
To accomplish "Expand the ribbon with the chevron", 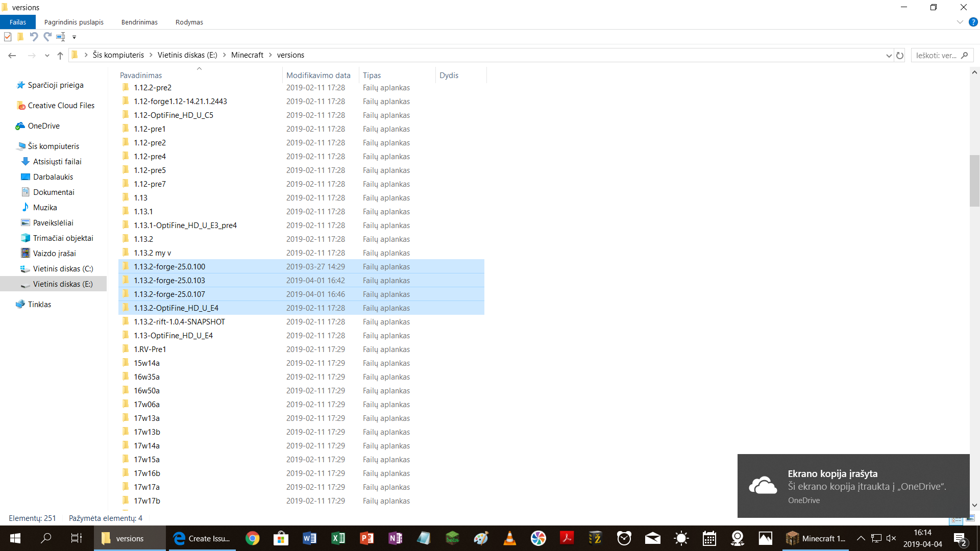I will pyautogui.click(x=960, y=22).
